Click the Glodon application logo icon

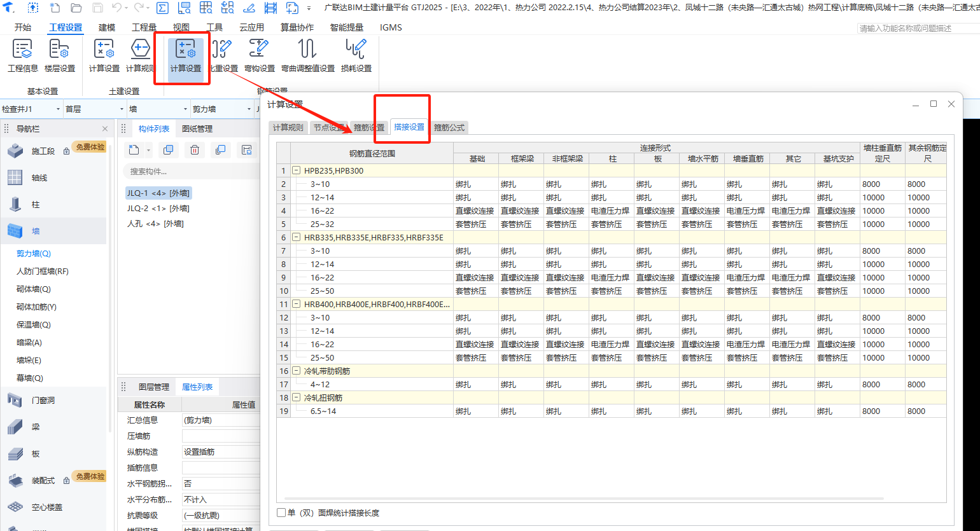8,8
